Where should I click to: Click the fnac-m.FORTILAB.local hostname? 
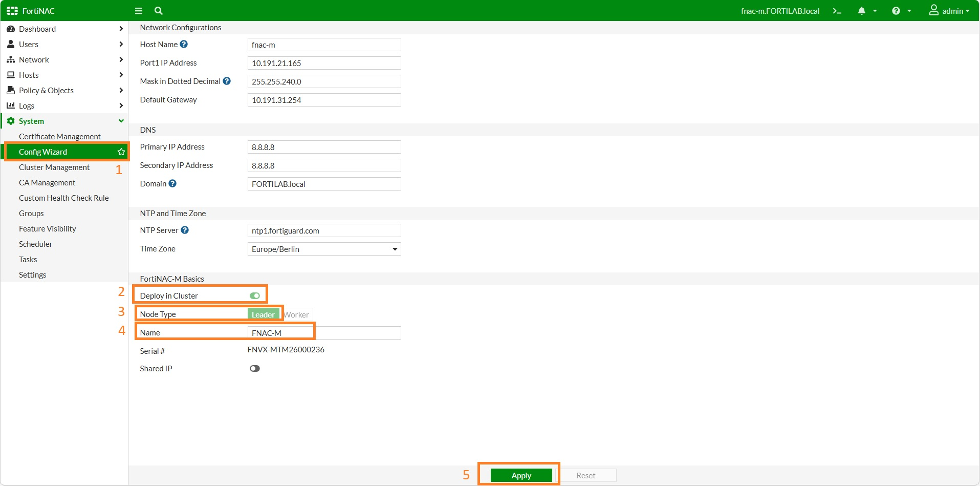780,11
